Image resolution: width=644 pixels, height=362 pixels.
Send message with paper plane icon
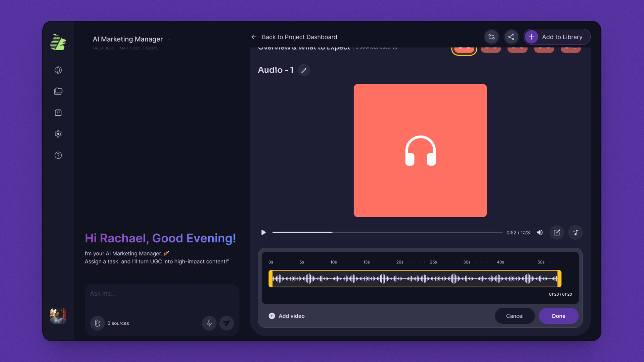click(226, 323)
